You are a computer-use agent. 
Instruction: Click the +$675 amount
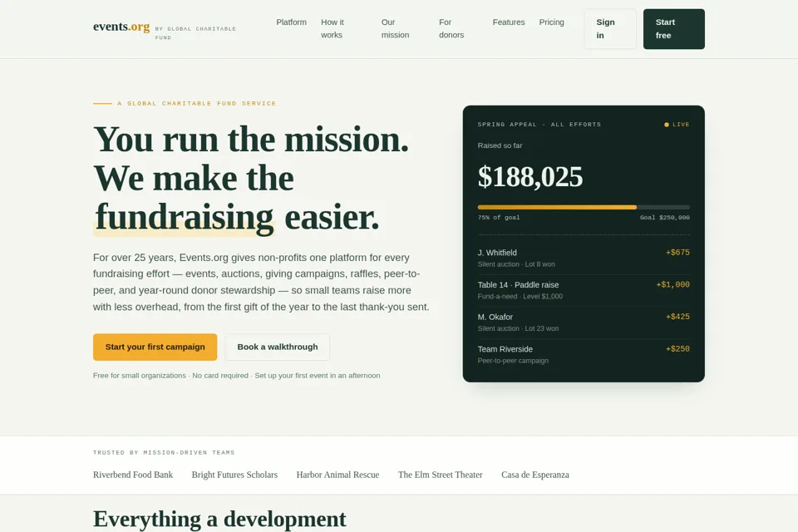coord(677,253)
